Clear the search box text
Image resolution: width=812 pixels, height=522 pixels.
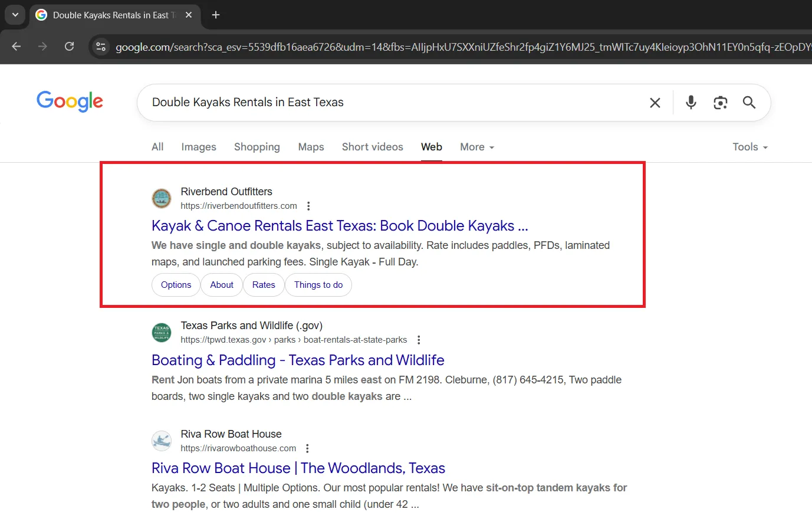pyautogui.click(x=655, y=103)
